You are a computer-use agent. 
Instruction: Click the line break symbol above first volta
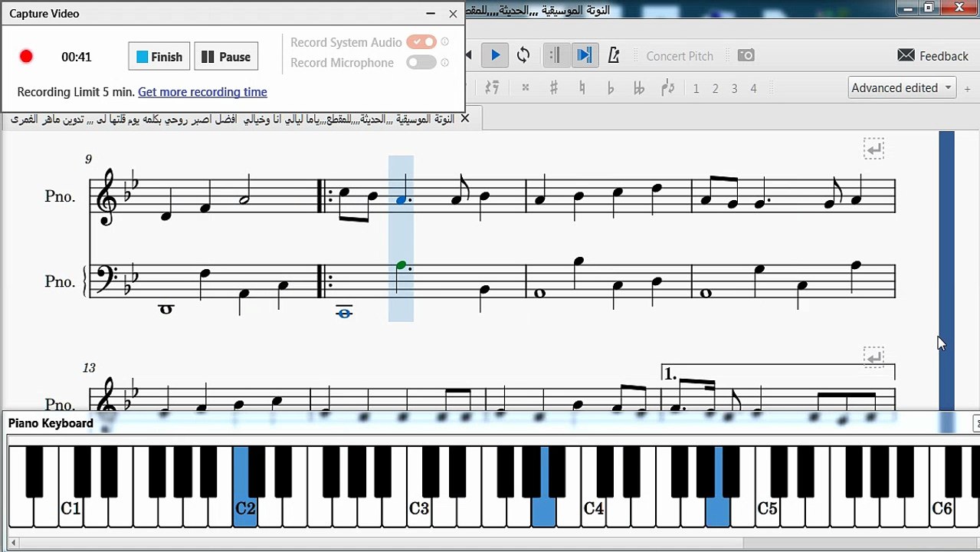(x=873, y=356)
